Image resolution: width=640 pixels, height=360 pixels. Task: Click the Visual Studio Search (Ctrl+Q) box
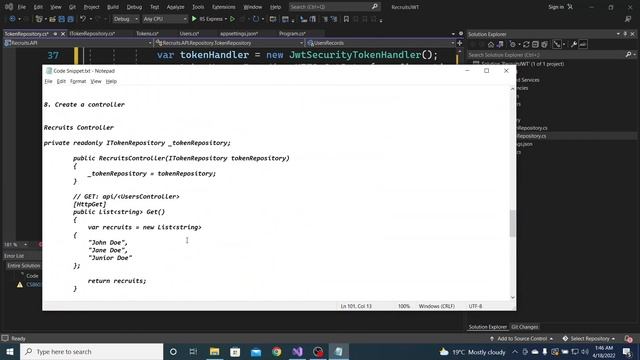click(334, 7)
